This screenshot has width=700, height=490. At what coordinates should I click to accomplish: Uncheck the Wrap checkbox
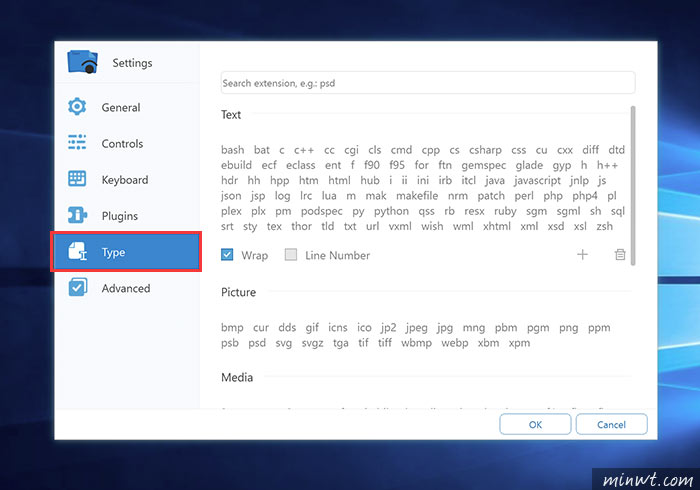[x=227, y=255]
